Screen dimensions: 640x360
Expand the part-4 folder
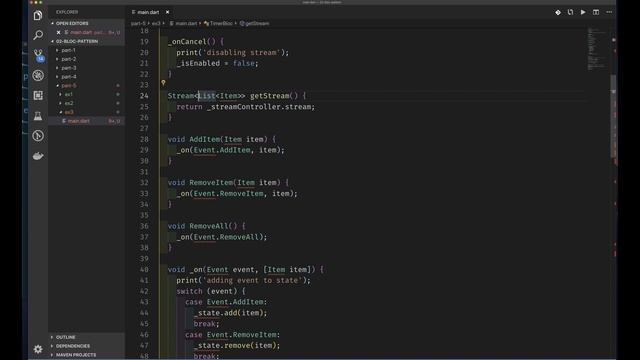coord(69,77)
